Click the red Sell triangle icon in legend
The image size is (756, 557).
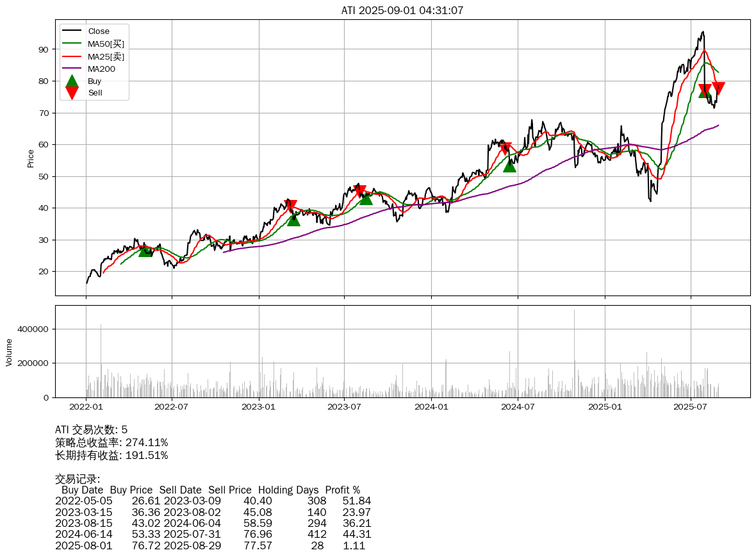point(72,93)
